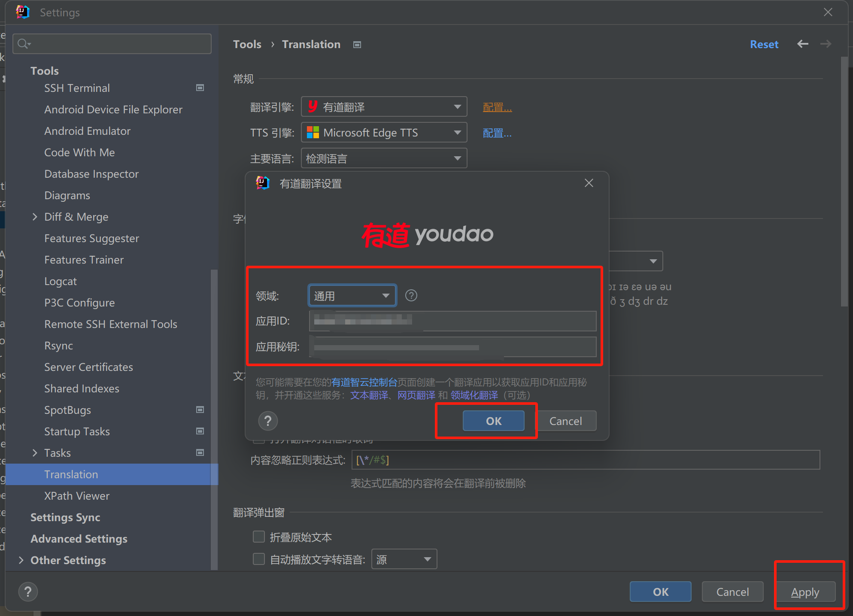Enable the fold original text checkbox
Screen dimensions: 853x616
click(x=259, y=537)
